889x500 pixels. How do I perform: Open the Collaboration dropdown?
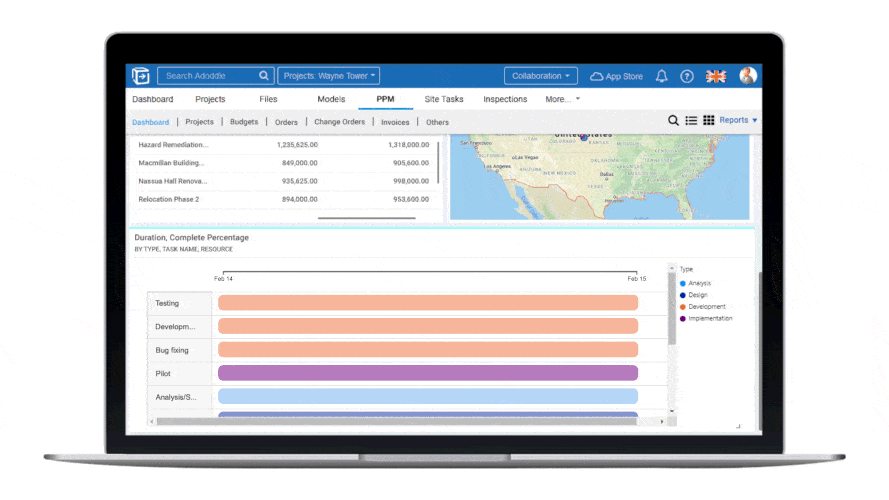click(x=541, y=76)
